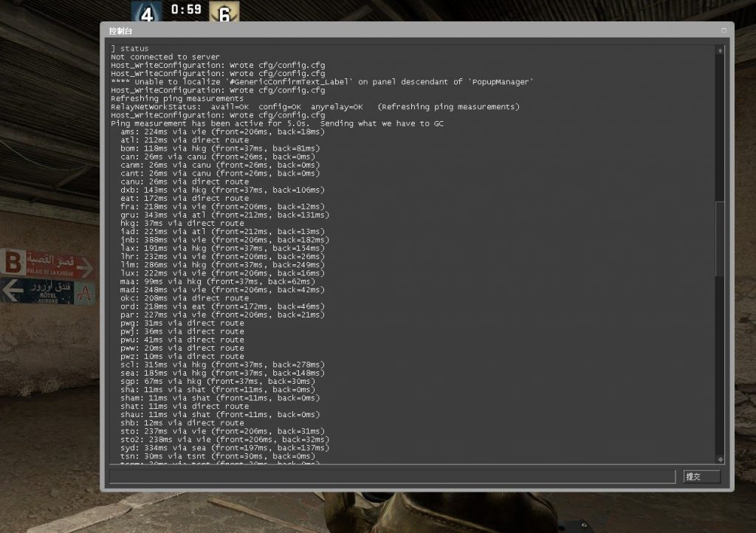Select the '] status' command line
The width and height of the screenshot is (756, 533).
tap(130, 49)
